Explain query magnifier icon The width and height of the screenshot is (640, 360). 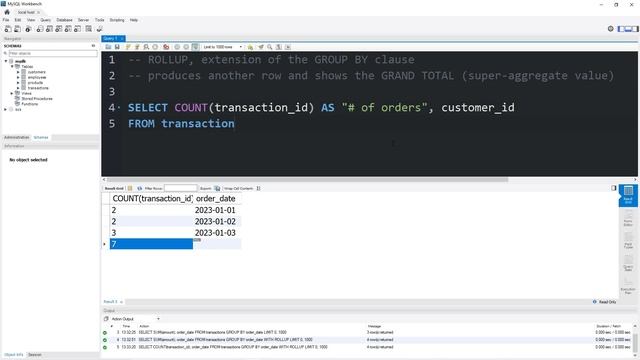click(146, 47)
